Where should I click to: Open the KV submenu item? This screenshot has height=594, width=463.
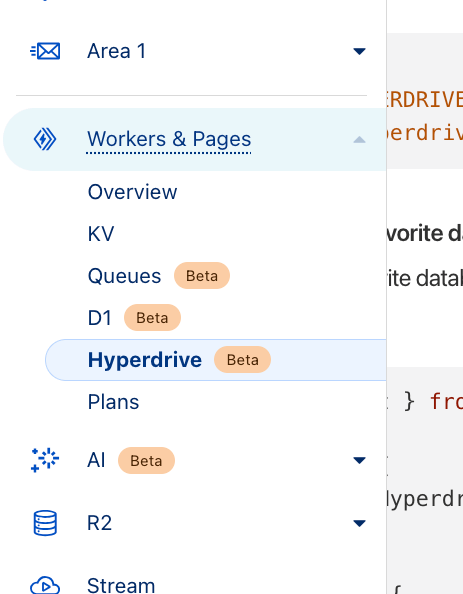[101, 234]
